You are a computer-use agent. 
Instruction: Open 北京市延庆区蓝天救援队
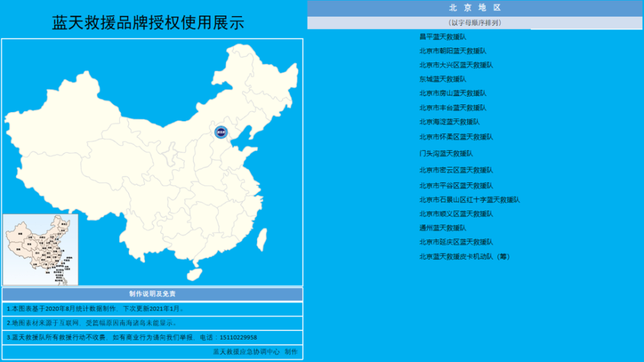pos(456,242)
